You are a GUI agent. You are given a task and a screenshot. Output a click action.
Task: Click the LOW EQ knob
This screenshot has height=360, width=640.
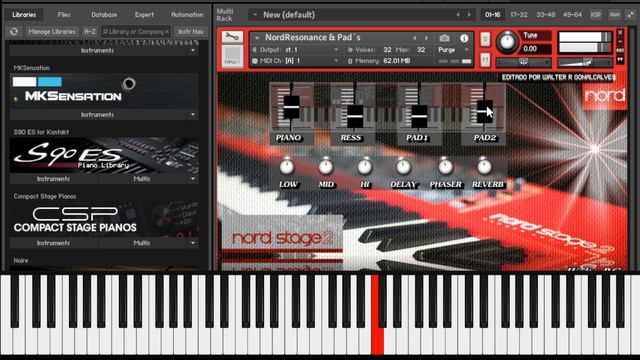pyautogui.click(x=287, y=167)
